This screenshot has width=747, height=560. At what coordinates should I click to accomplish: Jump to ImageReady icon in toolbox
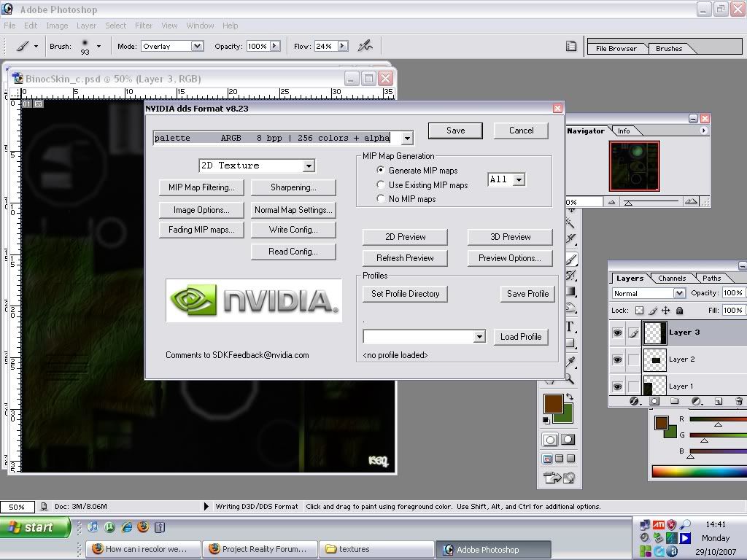pyautogui.click(x=559, y=478)
